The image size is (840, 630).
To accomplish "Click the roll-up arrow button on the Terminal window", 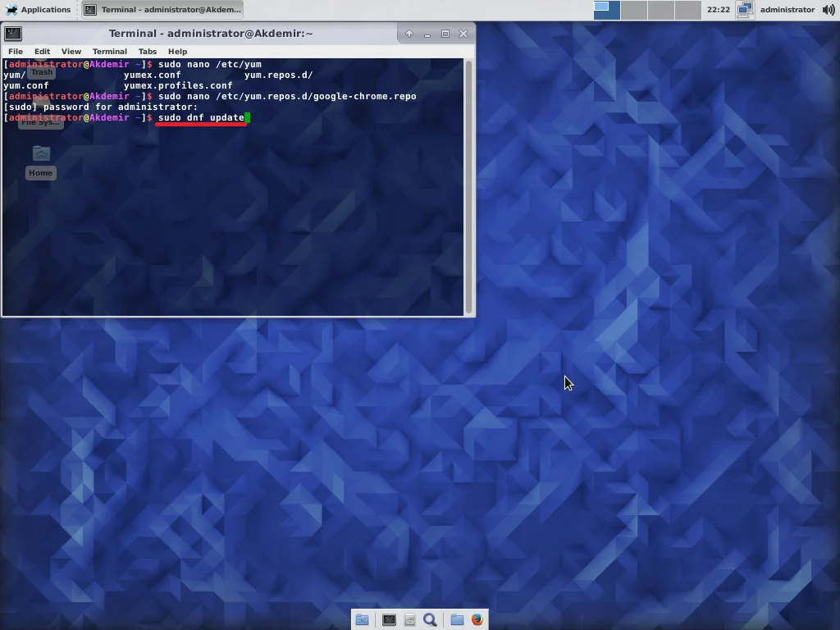I will click(409, 34).
